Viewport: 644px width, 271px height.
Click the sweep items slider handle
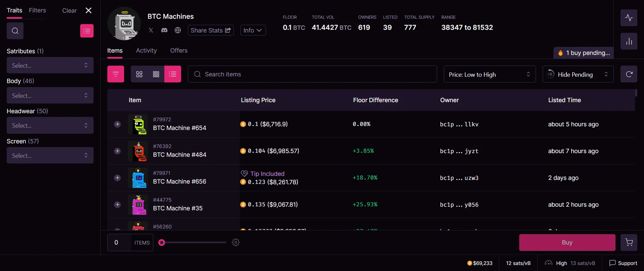(162, 243)
